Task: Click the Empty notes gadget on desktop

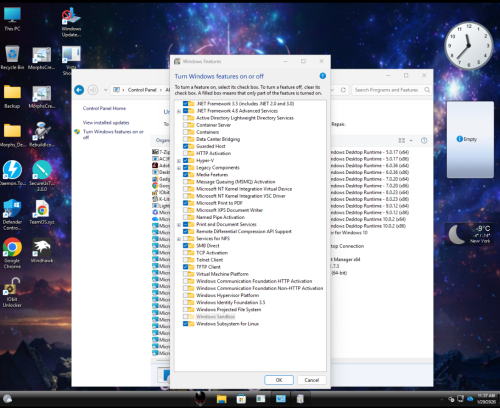Action: click(470, 140)
